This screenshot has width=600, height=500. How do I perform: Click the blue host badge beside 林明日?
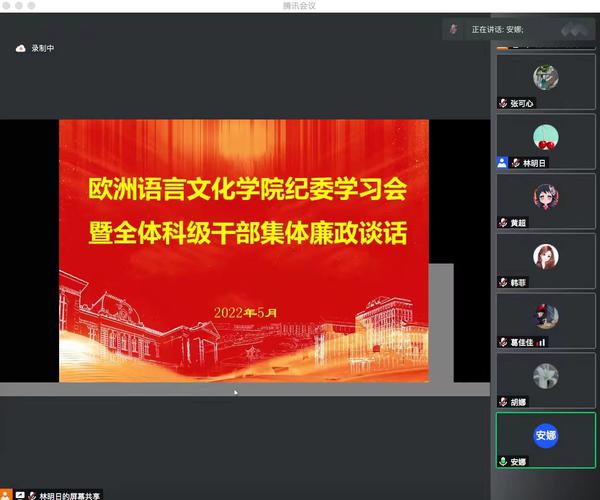(x=502, y=162)
